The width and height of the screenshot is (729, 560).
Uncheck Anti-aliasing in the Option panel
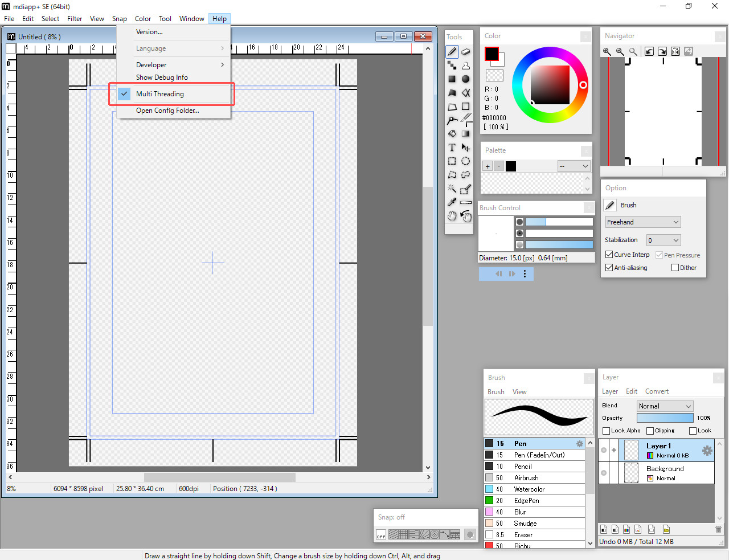609,267
